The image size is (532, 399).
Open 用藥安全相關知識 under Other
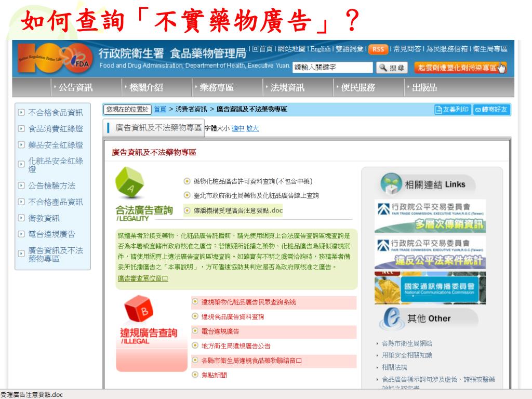point(407,355)
